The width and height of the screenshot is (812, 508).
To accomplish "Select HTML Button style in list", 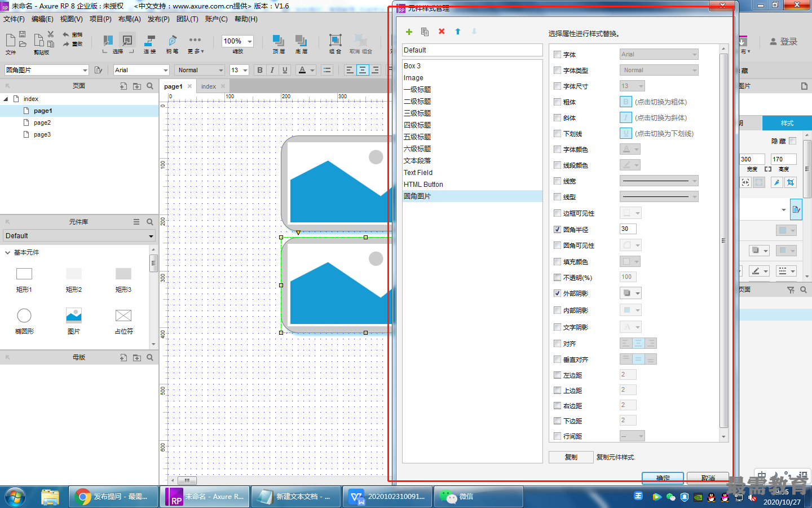I will [472, 185].
